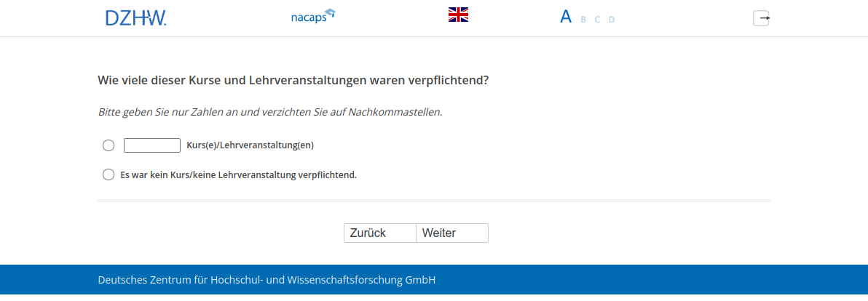This screenshot has height=301, width=868.
Task: Click the exit survey arrow icon
Action: [x=761, y=18]
